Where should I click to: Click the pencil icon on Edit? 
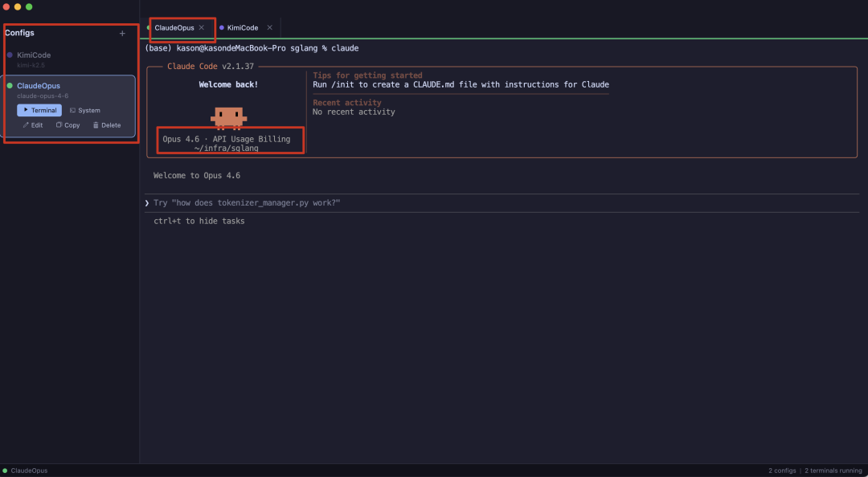point(26,125)
